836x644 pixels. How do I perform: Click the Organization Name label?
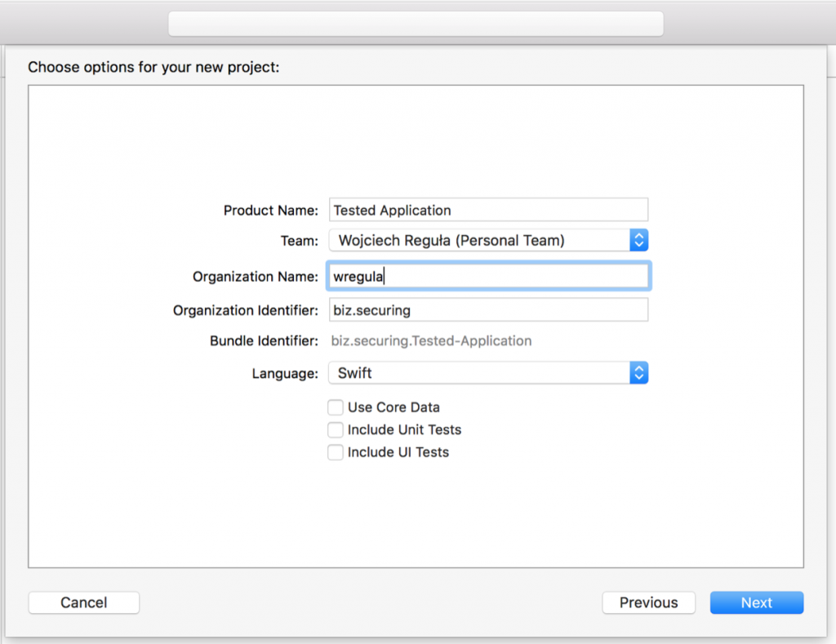point(256,277)
